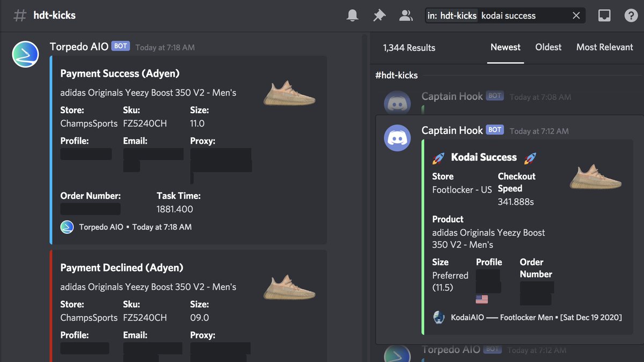The height and width of the screenshot is (362, 644).
Task: Click Task Time value 1881.400
Action: (175, 209)
